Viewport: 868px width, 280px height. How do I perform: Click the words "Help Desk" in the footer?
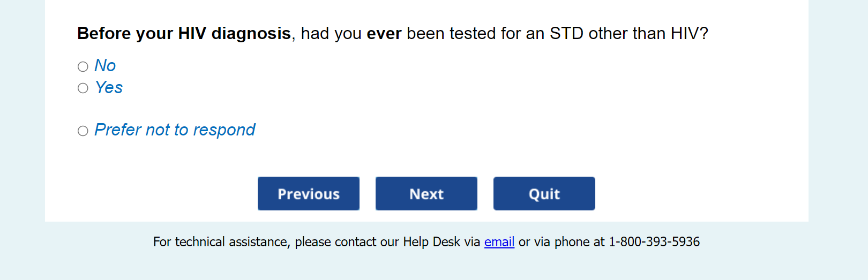click(431, 242)
